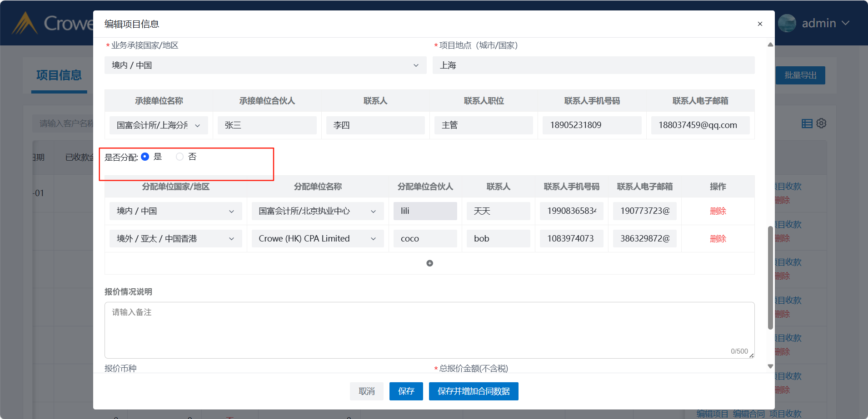The width and height of the screenshot is (868, 419).
Task: Click the 是否分配 label
Action: coord(121,158)
